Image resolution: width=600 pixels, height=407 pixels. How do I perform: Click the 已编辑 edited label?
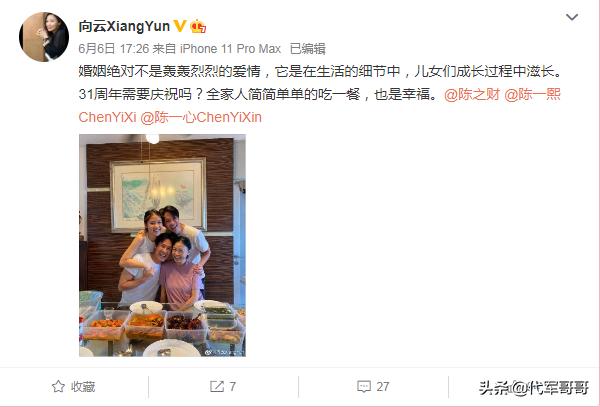tap(308, 49)
